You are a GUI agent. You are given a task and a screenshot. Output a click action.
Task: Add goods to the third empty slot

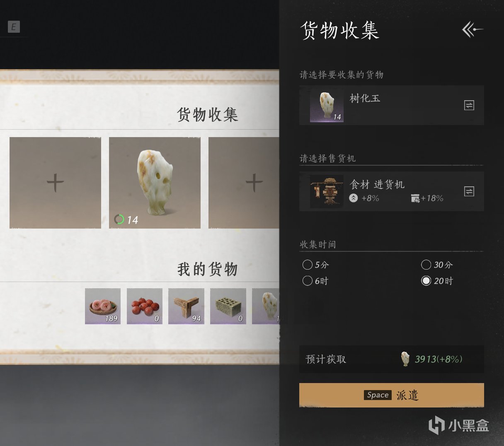click(x=244, y=183)
